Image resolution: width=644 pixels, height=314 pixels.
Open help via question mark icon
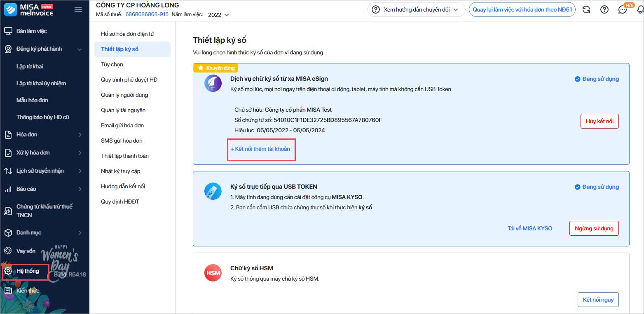[604, 10]
